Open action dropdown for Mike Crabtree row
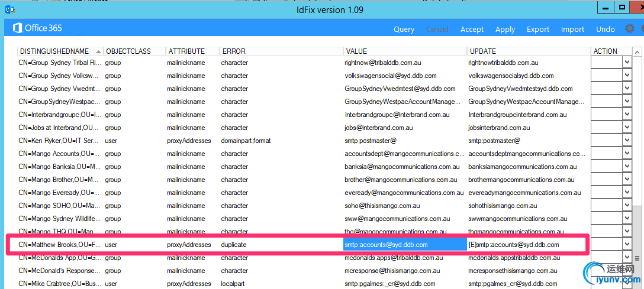The image size is (644, 289). [x=627, y=283]
